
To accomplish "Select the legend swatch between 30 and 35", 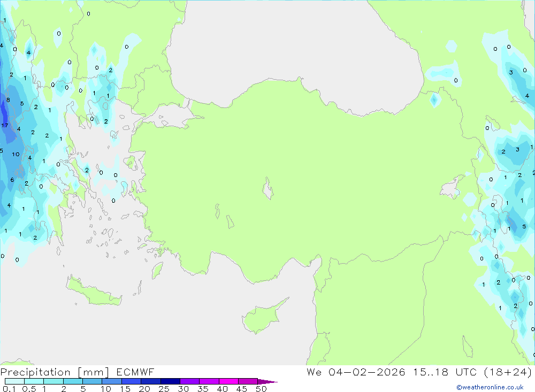I will (x=190, y=381).
